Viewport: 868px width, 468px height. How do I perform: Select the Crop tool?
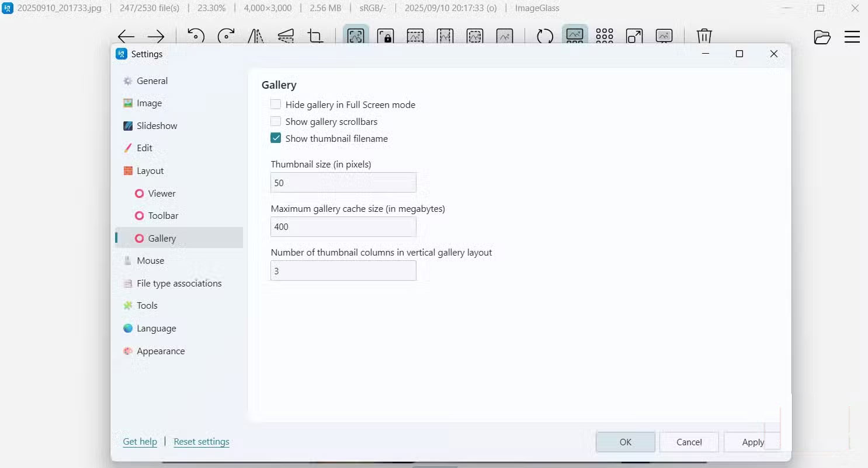315,36
